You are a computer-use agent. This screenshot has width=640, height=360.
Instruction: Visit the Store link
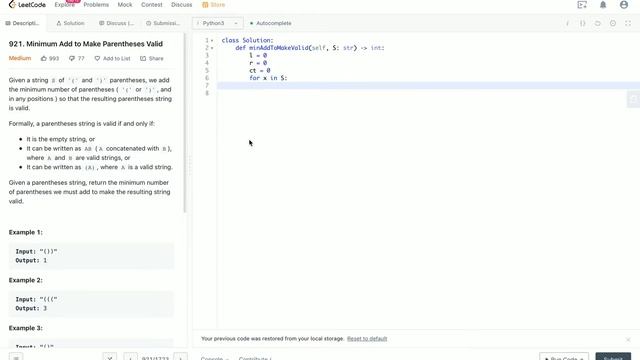[x=213, y=5]
